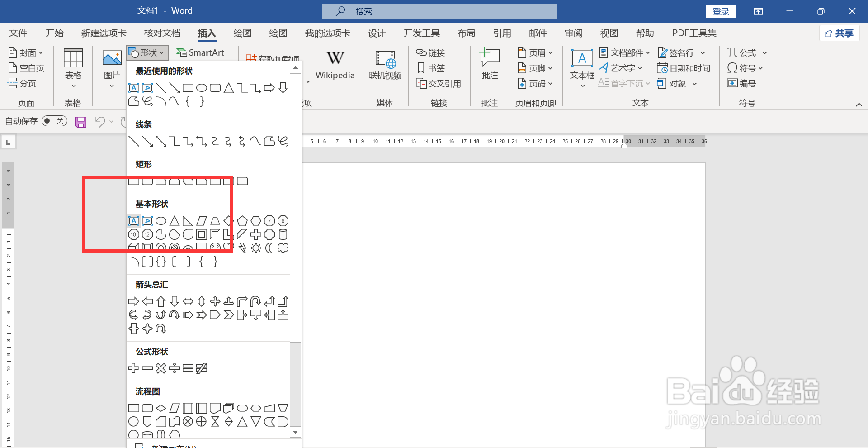Viewport: 868px width, 448px height.
Task: Insert a Page Break (分页)
Action: 22,84
